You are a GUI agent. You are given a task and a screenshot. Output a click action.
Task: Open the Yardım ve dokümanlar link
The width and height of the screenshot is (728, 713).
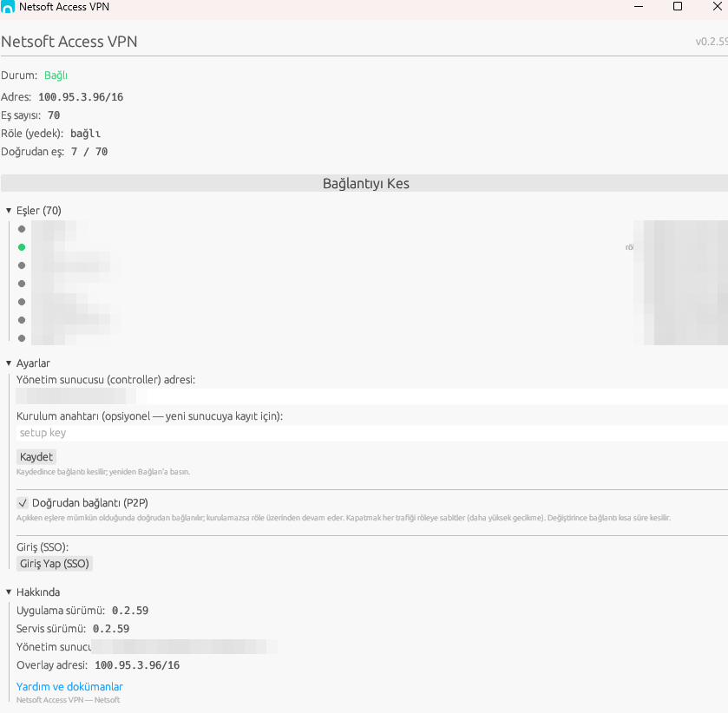coord(69,686)
